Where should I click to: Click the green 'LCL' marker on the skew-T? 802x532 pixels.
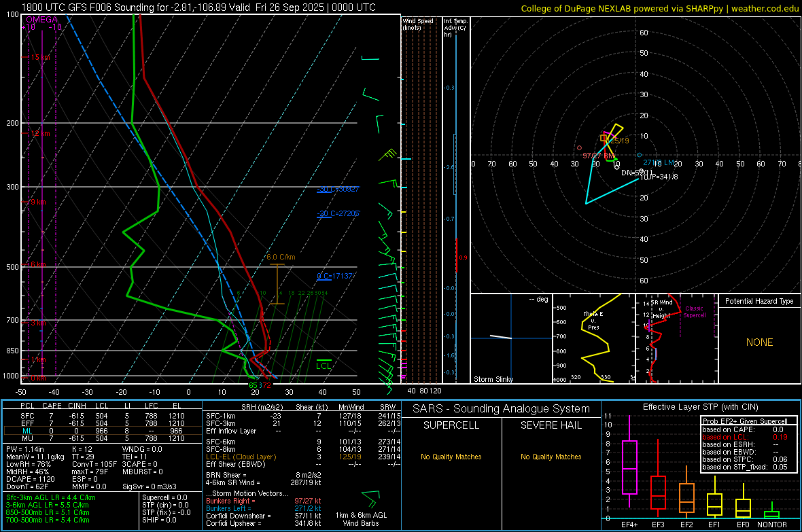(324, 366)
